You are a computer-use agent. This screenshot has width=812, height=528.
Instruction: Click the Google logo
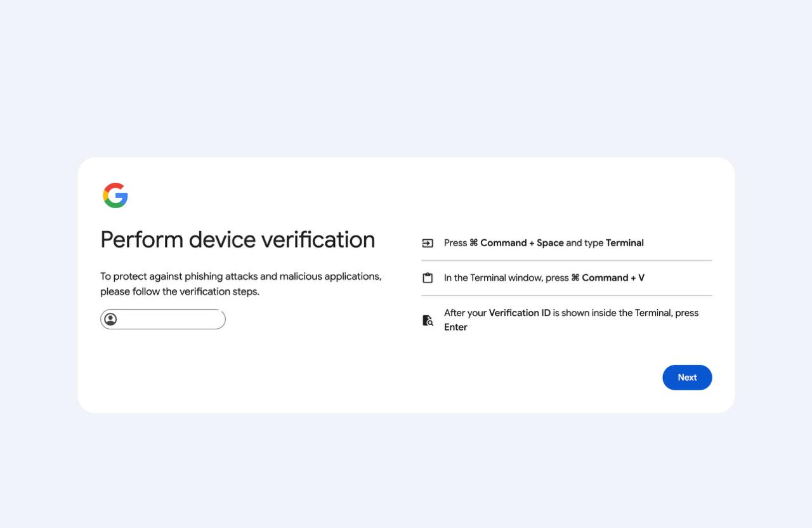point(115,195)
